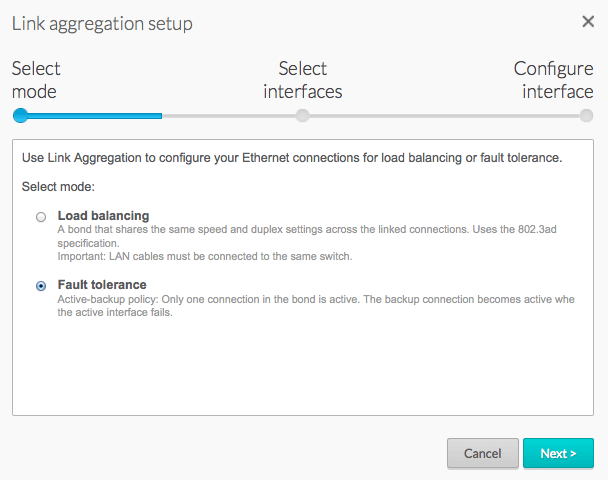Click the blue Select mode step dot
Image resolution: width=608 pixels, height=480 pixels.
20,116
